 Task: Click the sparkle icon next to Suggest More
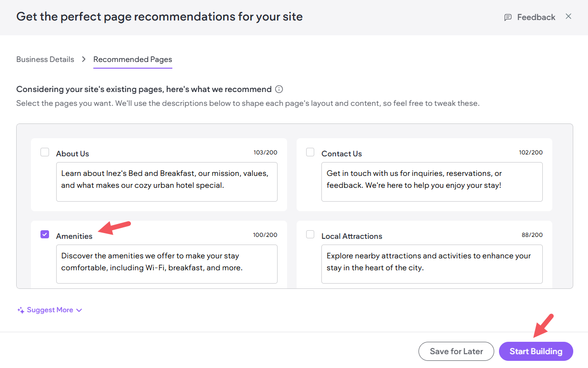[x=20, y=310]
